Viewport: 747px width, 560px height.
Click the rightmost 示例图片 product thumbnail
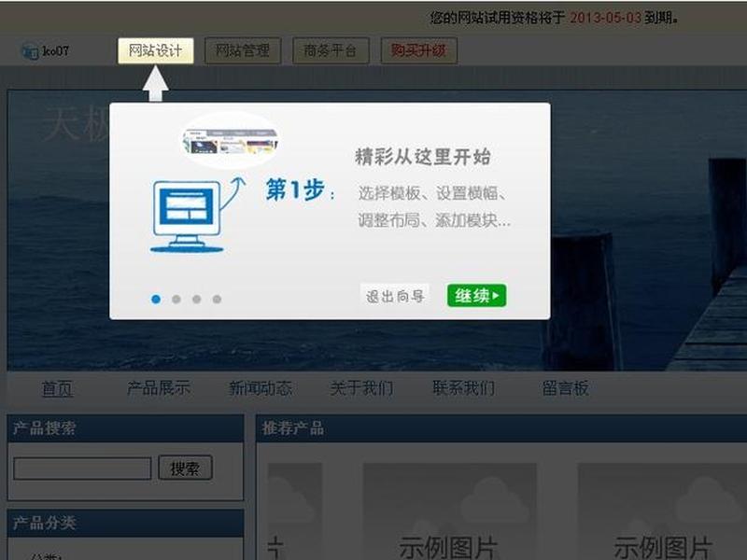pyautogui.click(x=662, y=511)
